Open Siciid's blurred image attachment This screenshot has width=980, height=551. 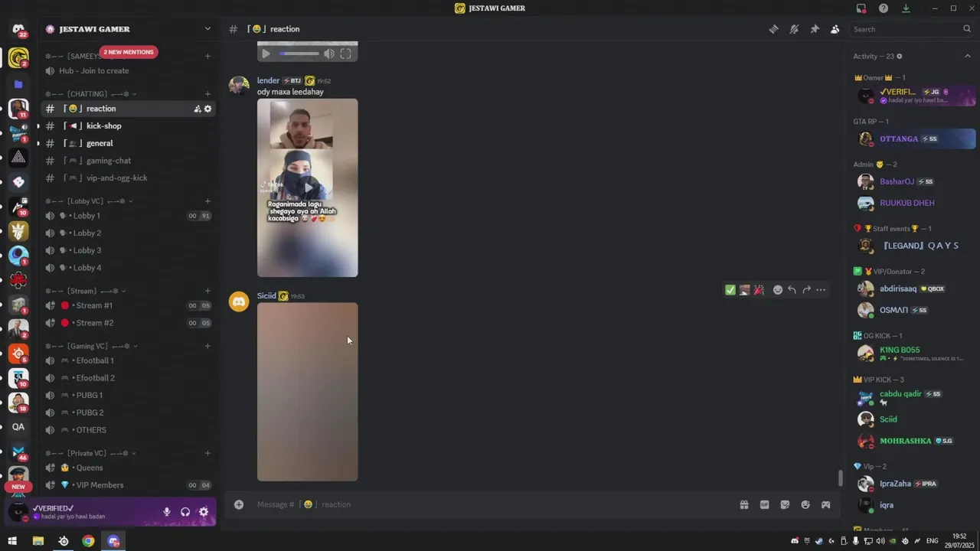[x=307, y=392]
